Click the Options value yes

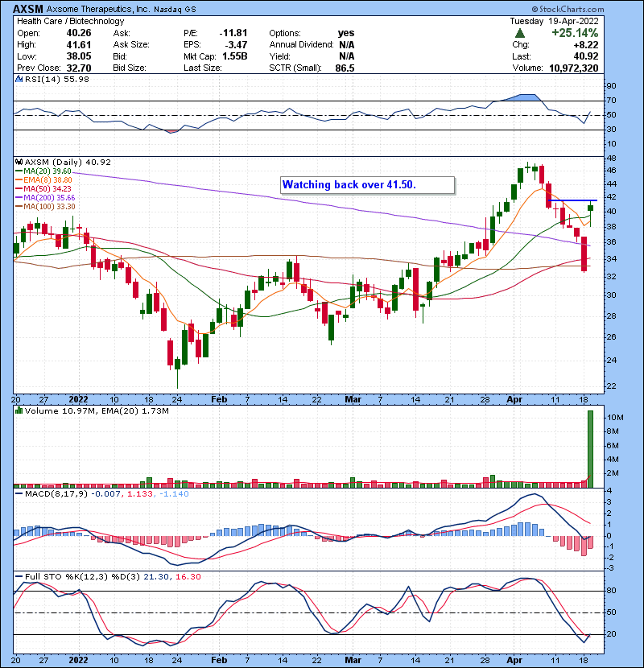[345, 33]
